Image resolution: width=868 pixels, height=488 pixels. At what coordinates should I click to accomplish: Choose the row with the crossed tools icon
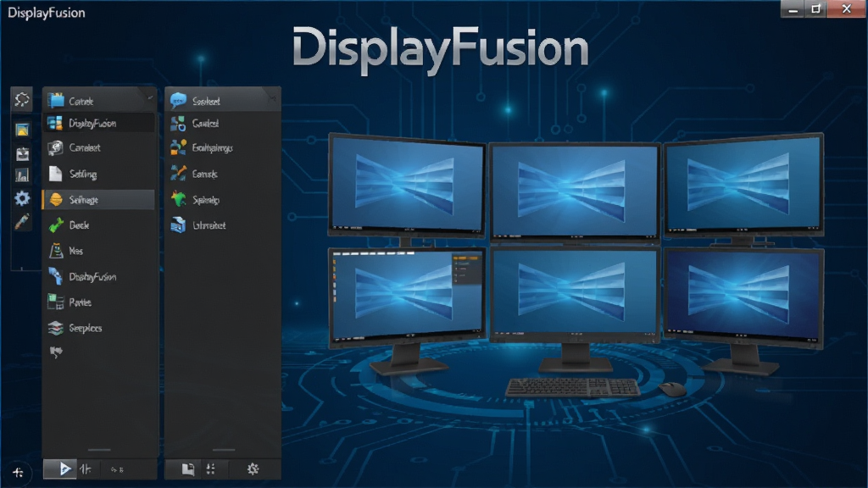[223, 174]
